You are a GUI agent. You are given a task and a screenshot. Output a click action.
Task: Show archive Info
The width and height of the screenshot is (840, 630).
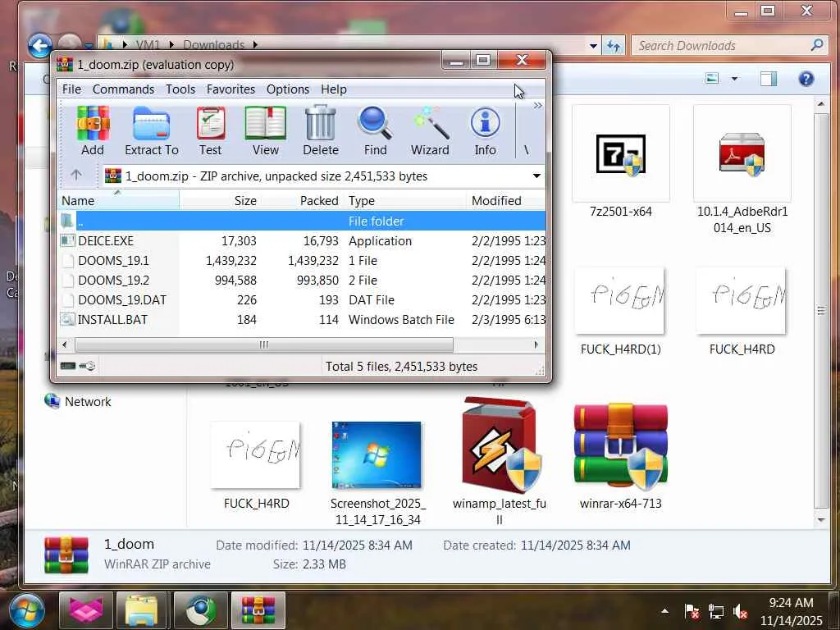[486, 131]
